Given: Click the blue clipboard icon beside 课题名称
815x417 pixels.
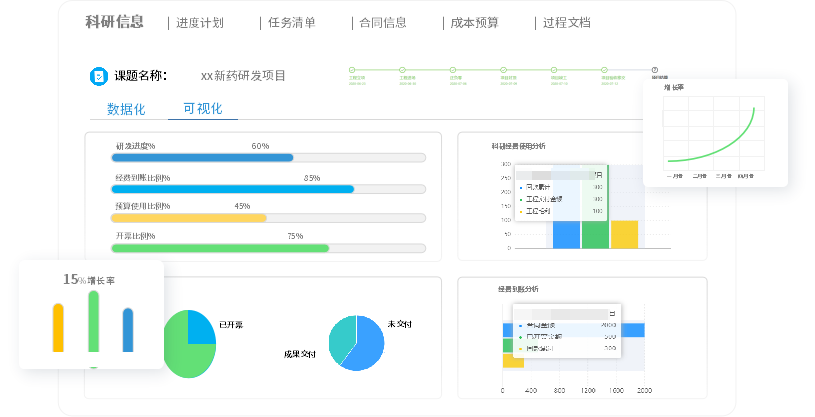Looking at the screenshot, I should pos(99,76).
